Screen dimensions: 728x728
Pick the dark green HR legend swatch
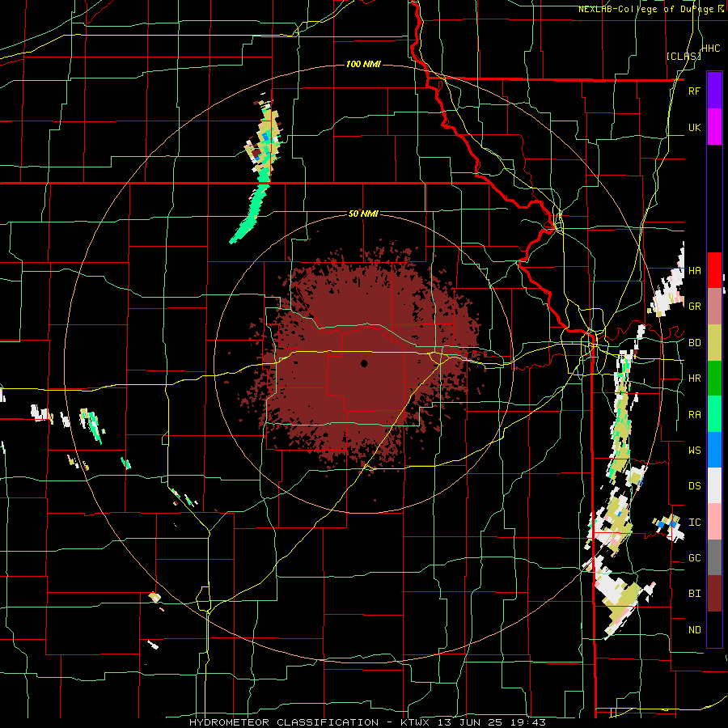coord(714,378)
